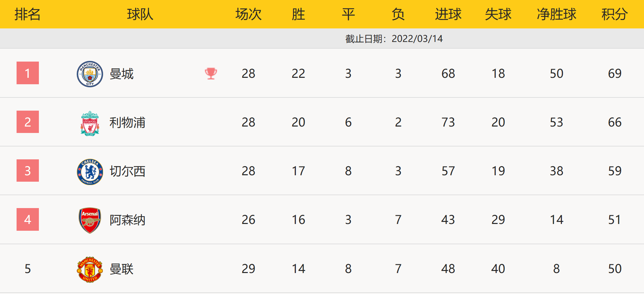Open the 阿森纳 team name link

(x=127, y=220)
